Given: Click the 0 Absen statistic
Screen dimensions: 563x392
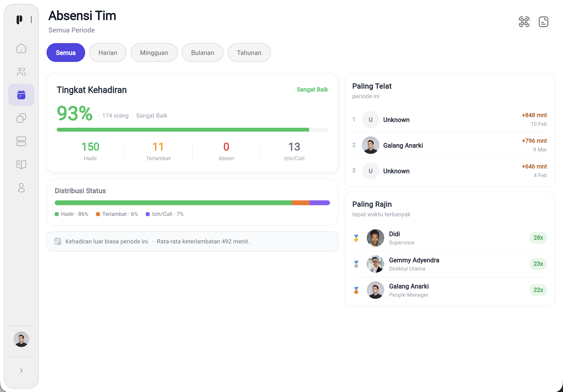Looking at the screenshot, I should (226, 151).
